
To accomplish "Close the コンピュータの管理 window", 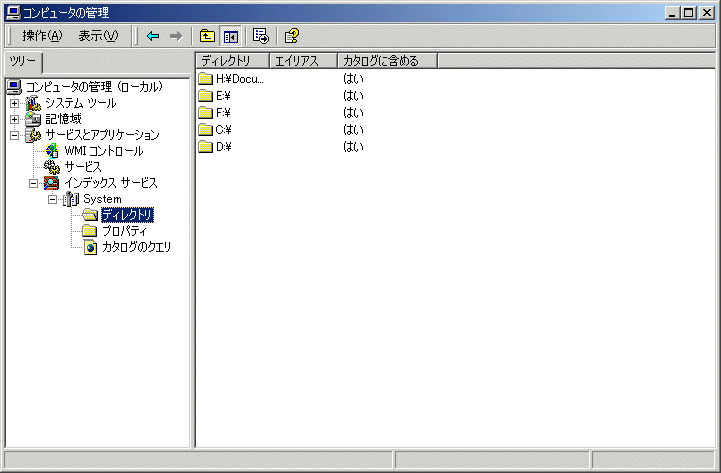I will [x=706, y=13].
